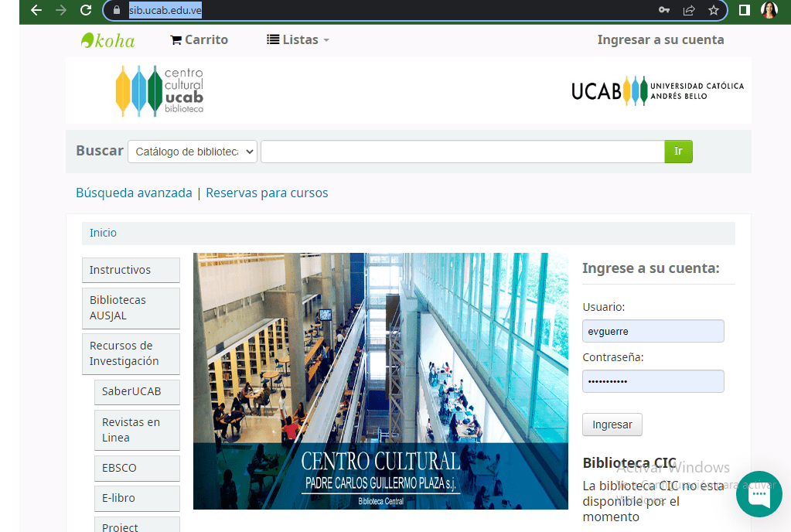
Task: Click Ingresar a su cuenta in navbar
Action: pos(660,40)
